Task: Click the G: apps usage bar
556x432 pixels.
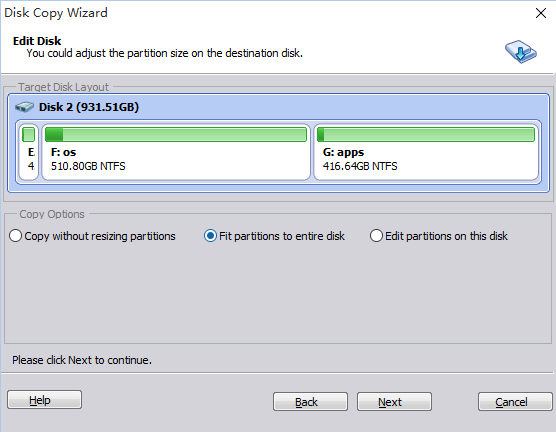Action: coord(426,135)
